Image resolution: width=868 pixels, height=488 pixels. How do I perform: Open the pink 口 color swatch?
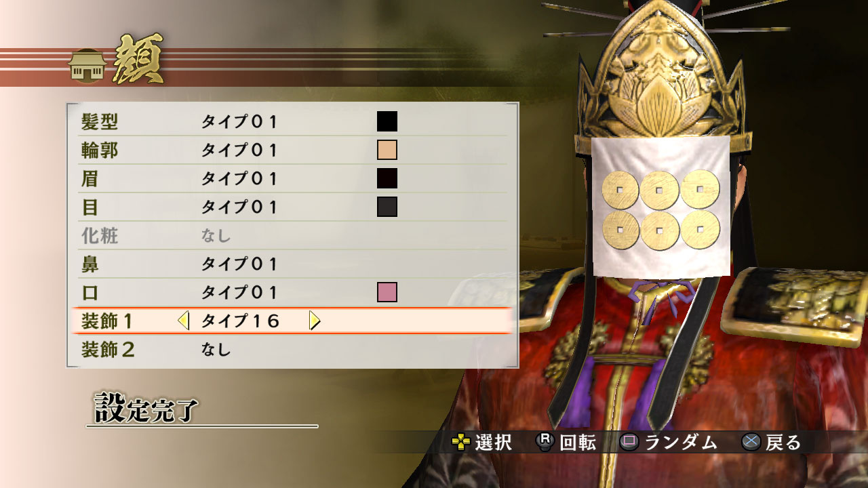[387, 292]
